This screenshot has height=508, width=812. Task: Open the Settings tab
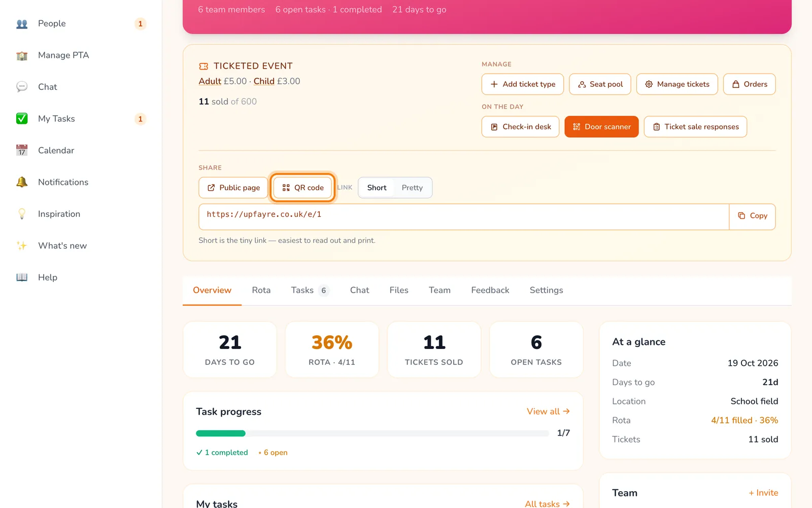(x=547, y=291)
